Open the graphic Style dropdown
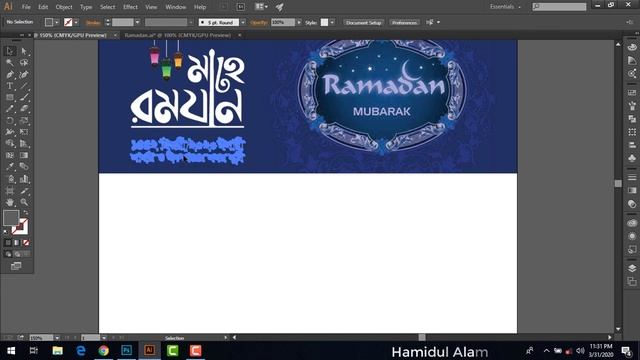Image resolution: width=640 pixels, height=360 pixels. (x=332, y=22)
